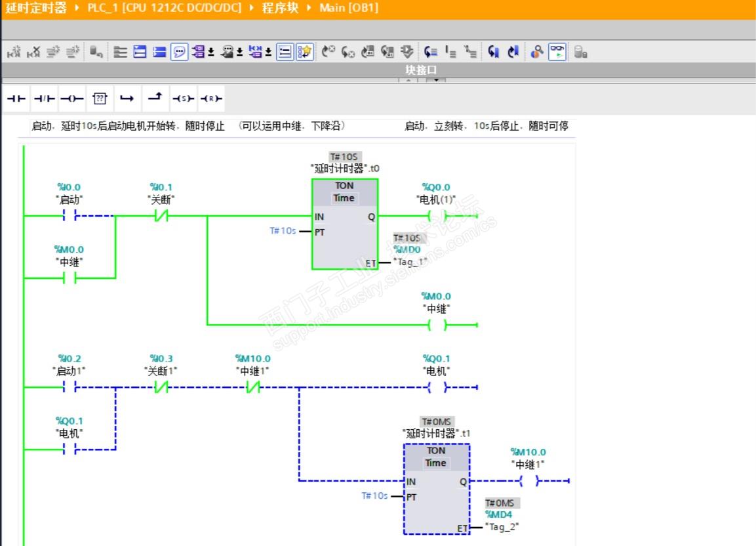Select the %M10.0 中继1 normally closed contact

pyautogui.click(x=254, y=387)
